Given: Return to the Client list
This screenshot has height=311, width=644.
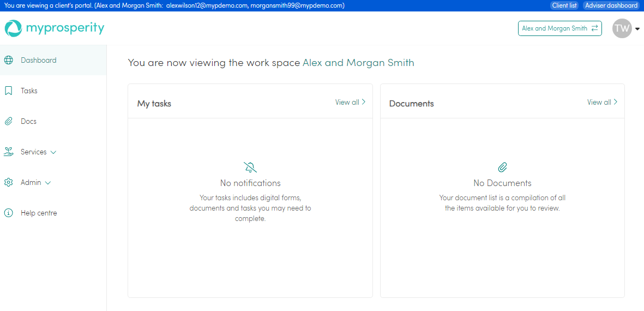Looking at the screenshot, I should click(564, 5).
